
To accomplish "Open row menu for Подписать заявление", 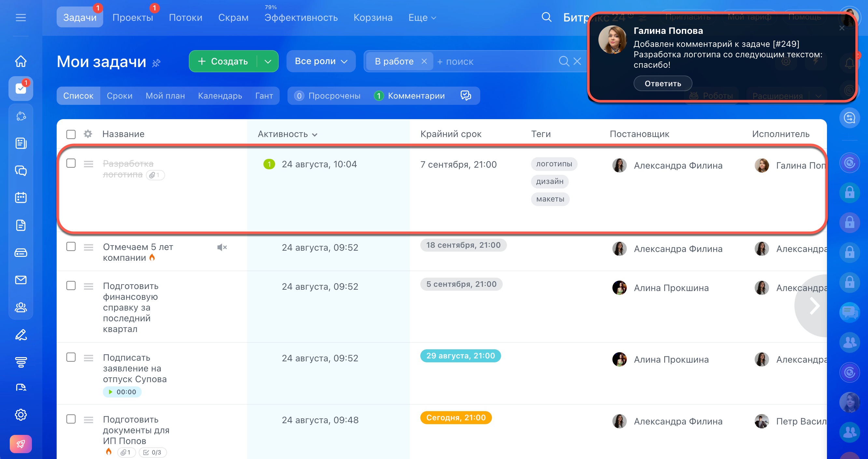I will [89, 358].
